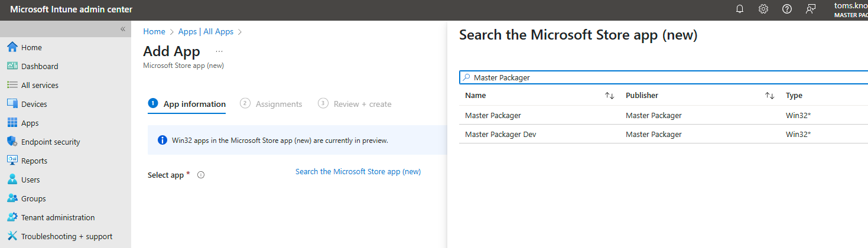The image size is (868, 248).
Task: Click the sort arrows beside Name column
Action: [x=610, y=96]
